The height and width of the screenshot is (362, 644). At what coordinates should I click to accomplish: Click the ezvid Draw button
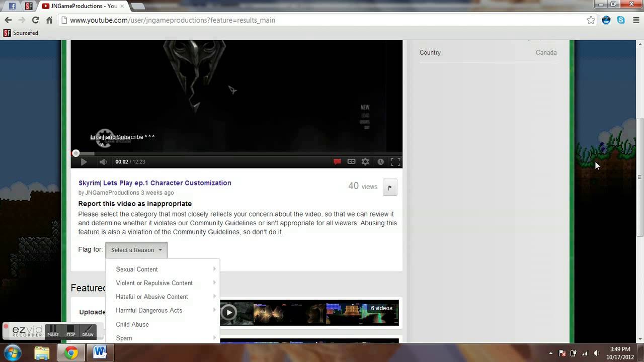(x=88, y=331)
